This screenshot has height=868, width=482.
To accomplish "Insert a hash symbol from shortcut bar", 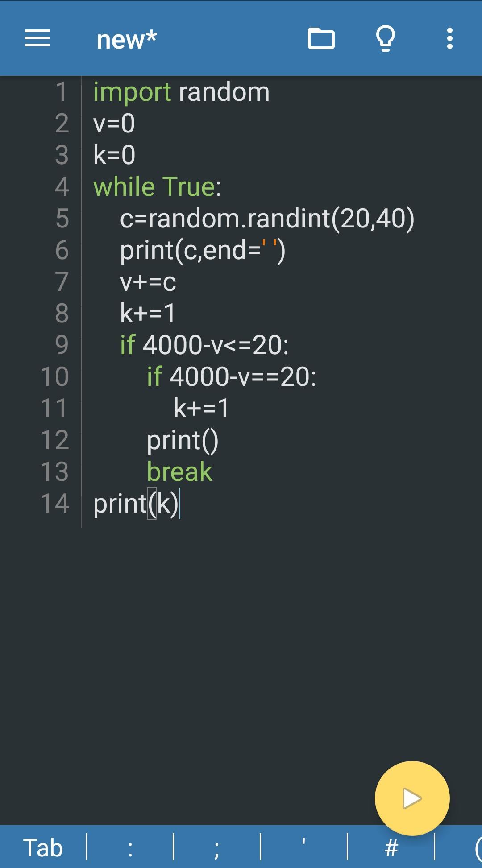I will point(391,847).
